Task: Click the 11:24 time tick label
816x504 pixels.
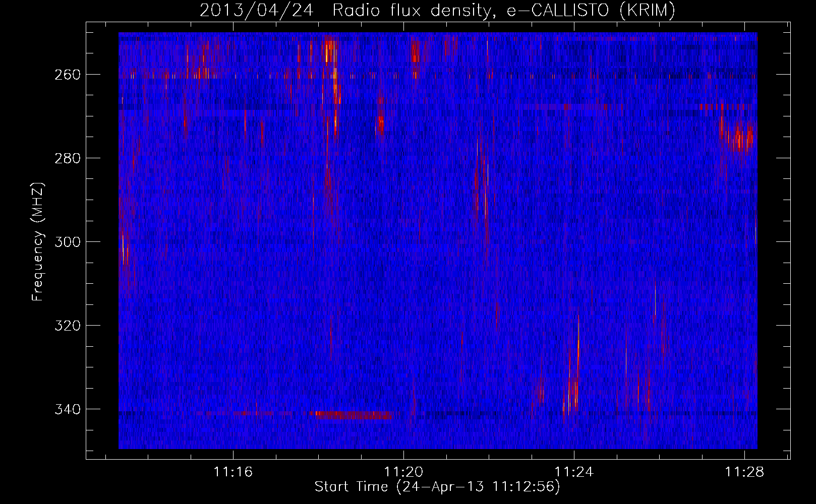Action: click(574, 472)
